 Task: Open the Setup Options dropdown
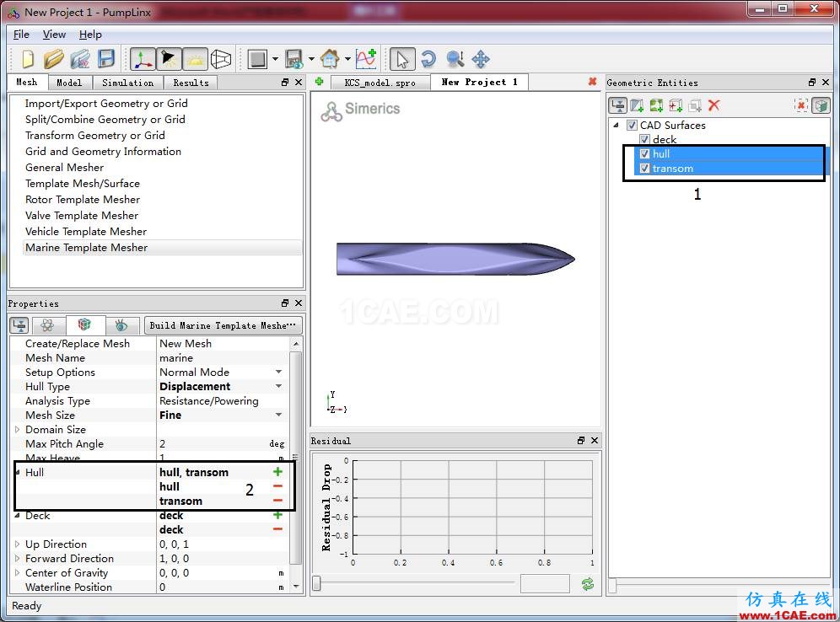(278, 372)
